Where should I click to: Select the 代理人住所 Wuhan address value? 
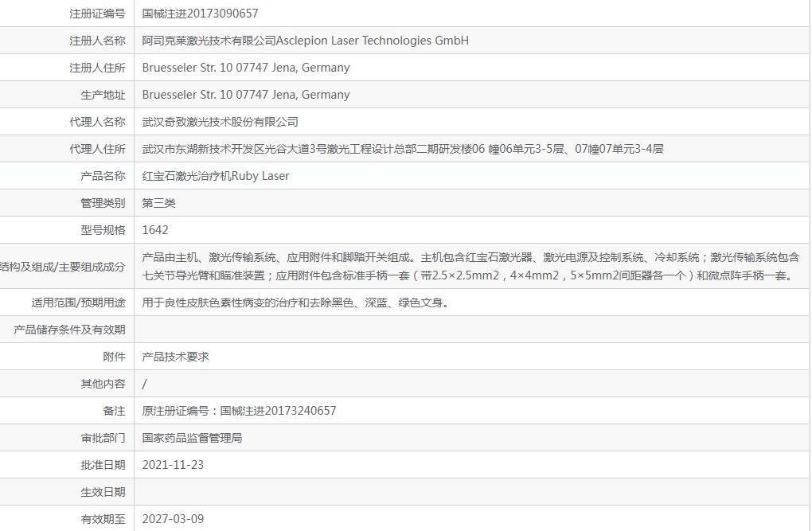pos(403,149)
